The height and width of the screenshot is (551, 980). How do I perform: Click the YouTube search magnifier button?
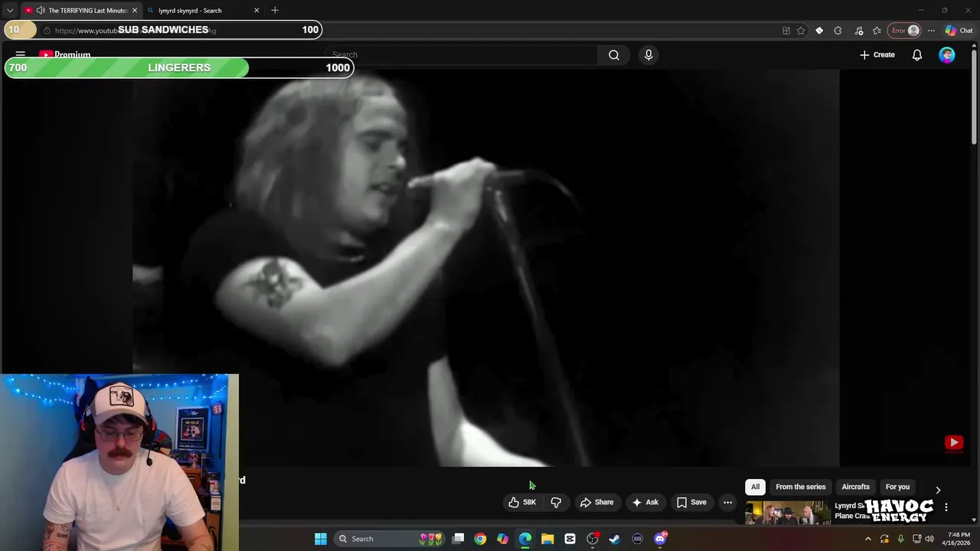pyautogui.click(x=613, y=55)
